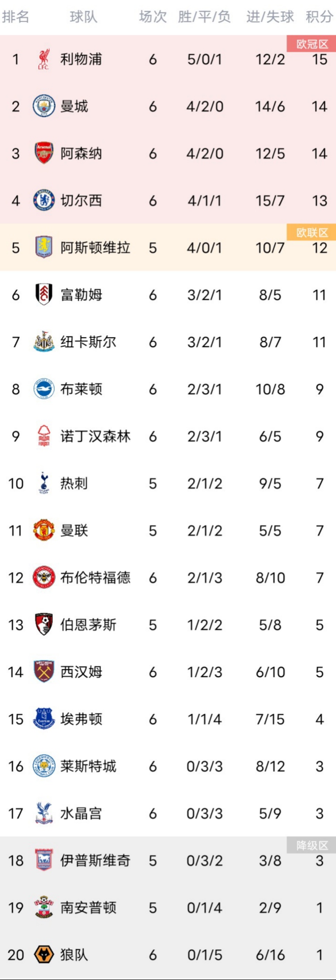Select the 积分 column header
The image size is (336, 980).
[x=319, y=17]
